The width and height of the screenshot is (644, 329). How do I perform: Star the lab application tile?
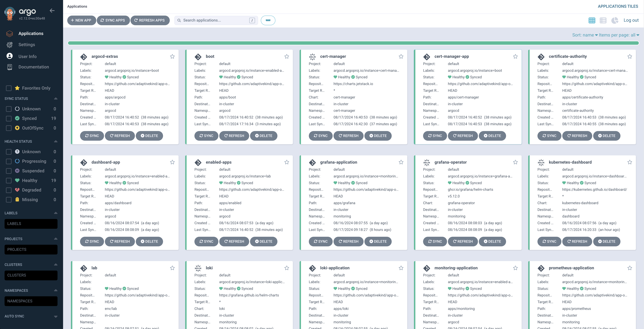pyautogui.click(x=172, y=268)
